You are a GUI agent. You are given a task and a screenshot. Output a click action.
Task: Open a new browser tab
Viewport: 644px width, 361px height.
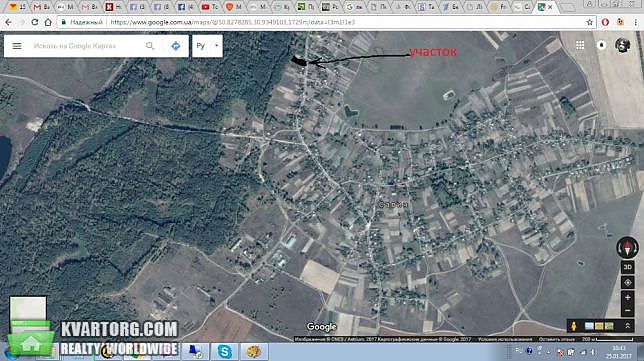point(568,7)
